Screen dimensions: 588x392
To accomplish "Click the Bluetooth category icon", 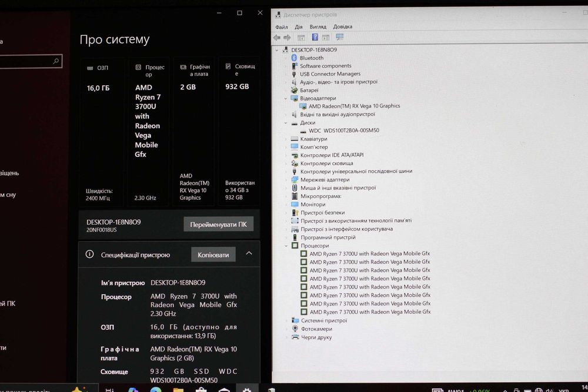I will (295, 58).
